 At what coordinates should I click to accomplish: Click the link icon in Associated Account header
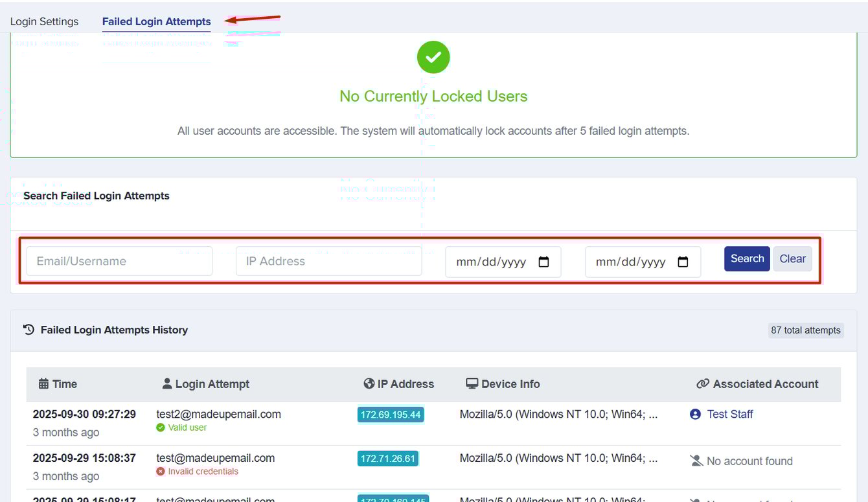(x=703, y=383)
